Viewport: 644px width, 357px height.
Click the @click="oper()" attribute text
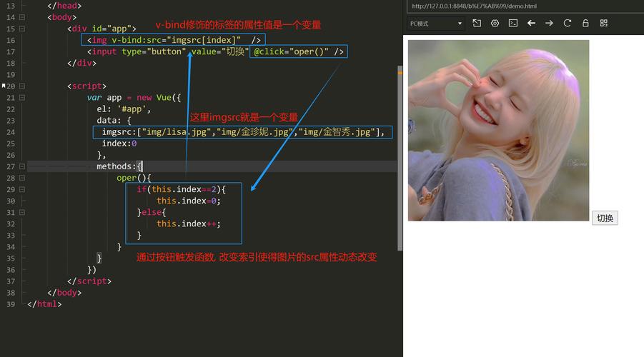click(291, 51)
